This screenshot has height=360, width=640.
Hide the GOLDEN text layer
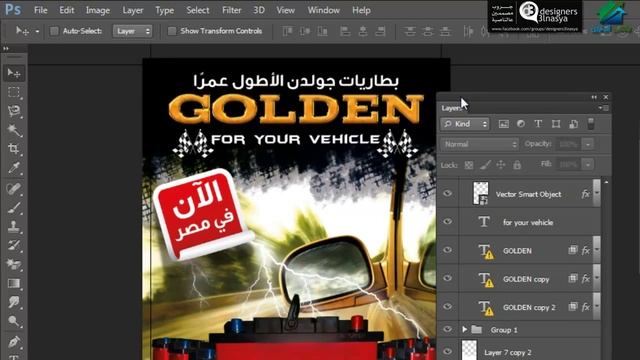(448, 250)
